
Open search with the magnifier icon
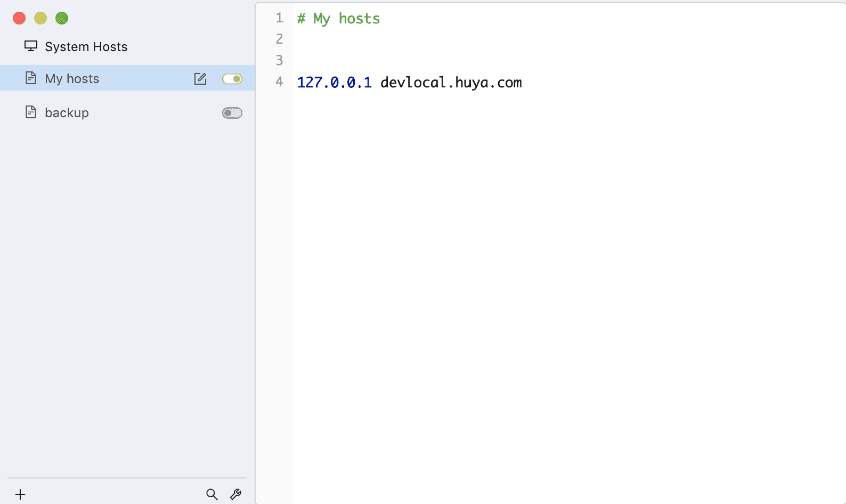pyautogui.click(x=211, y=494)
